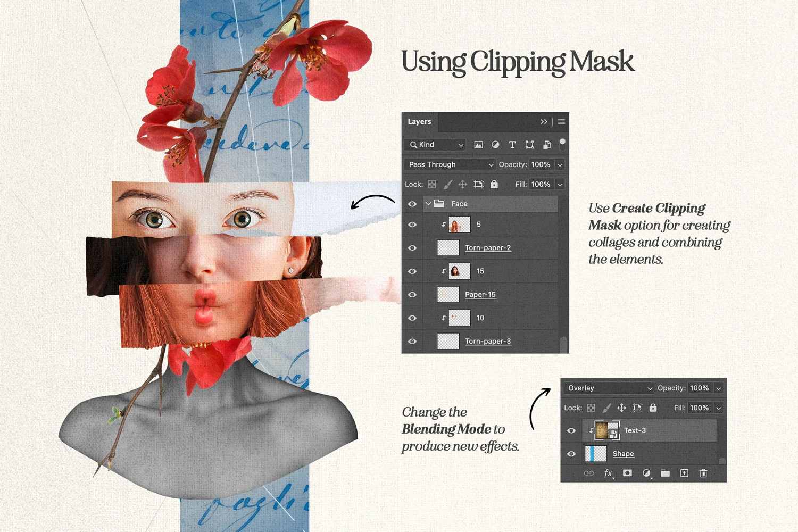The width and height of the screenshot is (798, 532).
Task: Delete layer trash icon
Action: (703, 473)
